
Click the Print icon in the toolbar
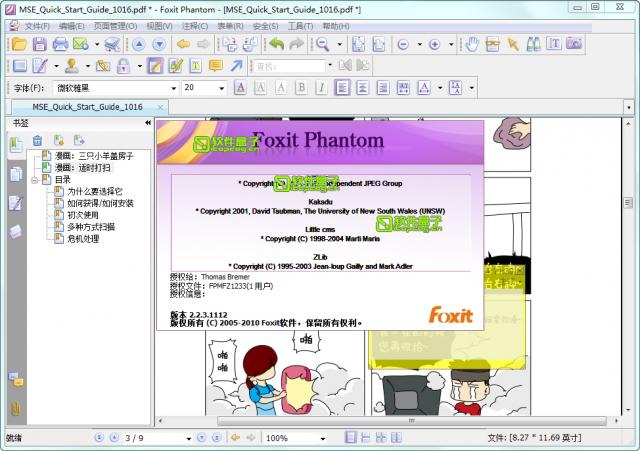click(59, 44)
